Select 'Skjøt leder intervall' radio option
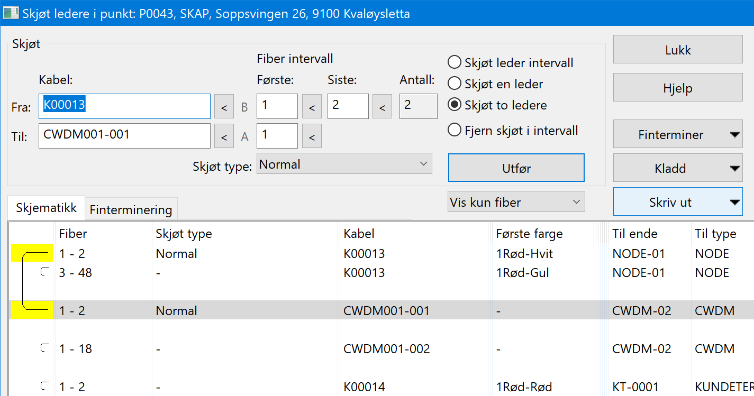This screenshot has height=396, width=754. [454, 62]
